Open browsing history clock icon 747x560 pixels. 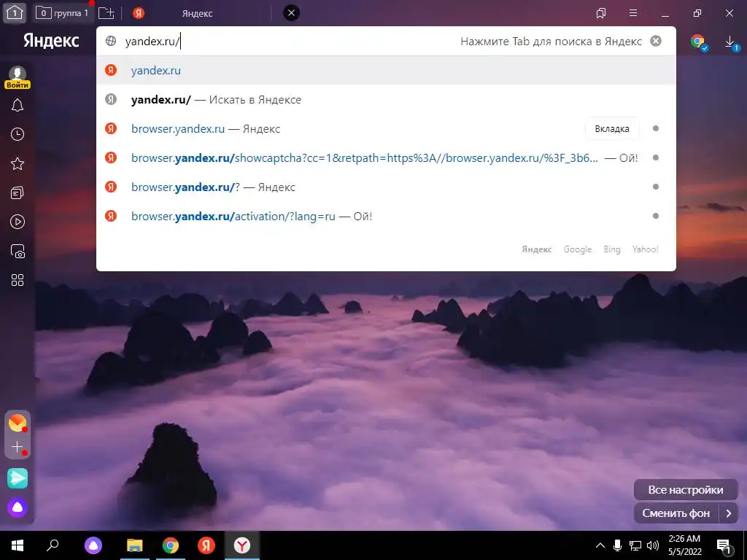(x=18, y=134)
